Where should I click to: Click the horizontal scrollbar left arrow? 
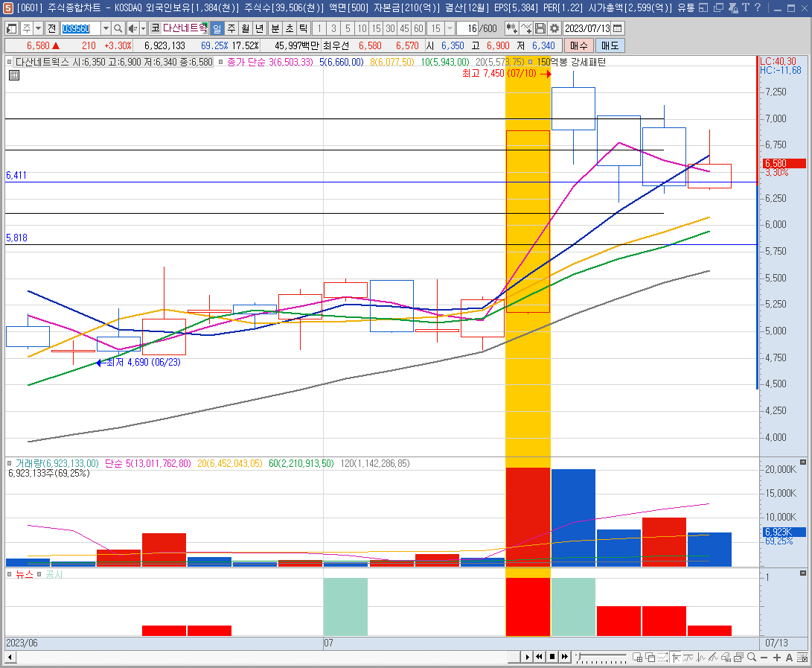[x=10, y=658]
